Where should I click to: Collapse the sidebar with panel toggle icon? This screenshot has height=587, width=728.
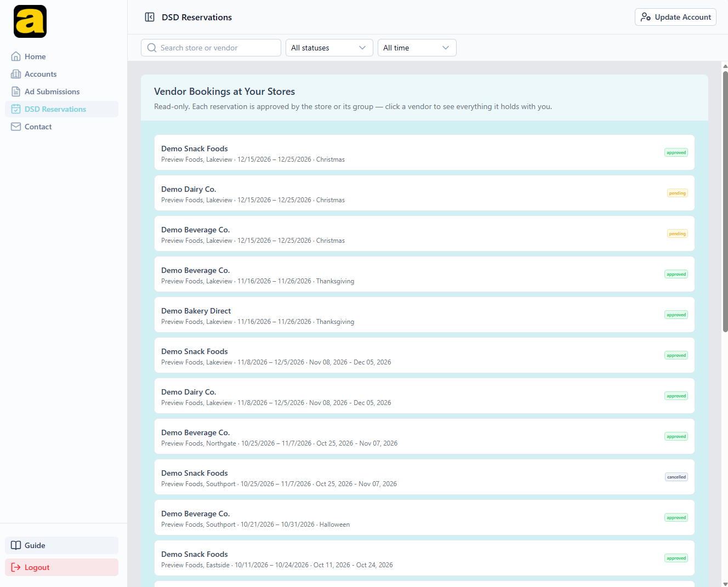pos(150,17)
